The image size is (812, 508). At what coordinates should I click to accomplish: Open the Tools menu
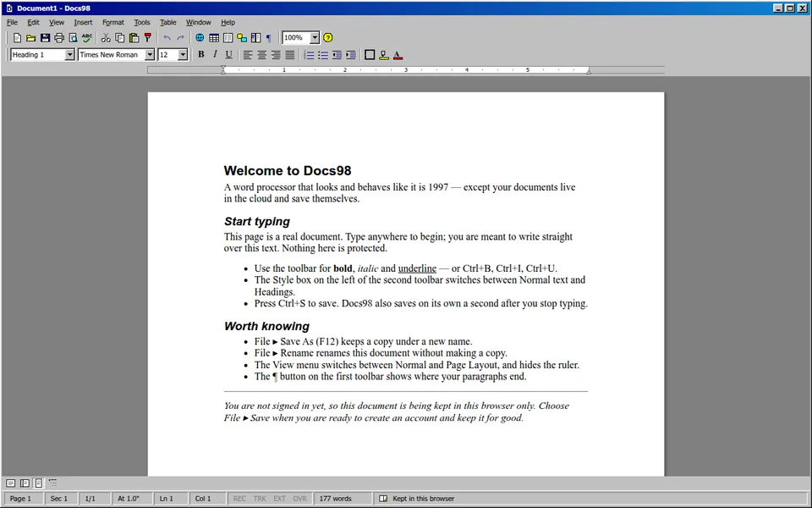pos(142,22)
